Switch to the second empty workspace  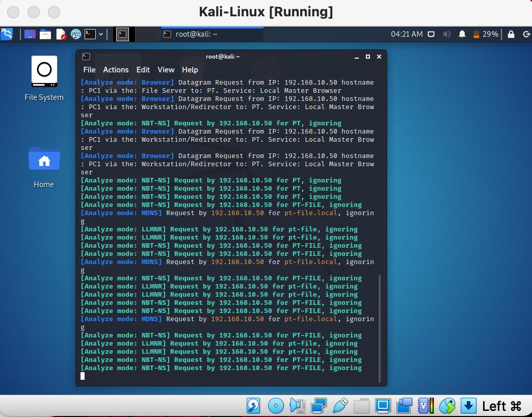click(x=146, y=34)
